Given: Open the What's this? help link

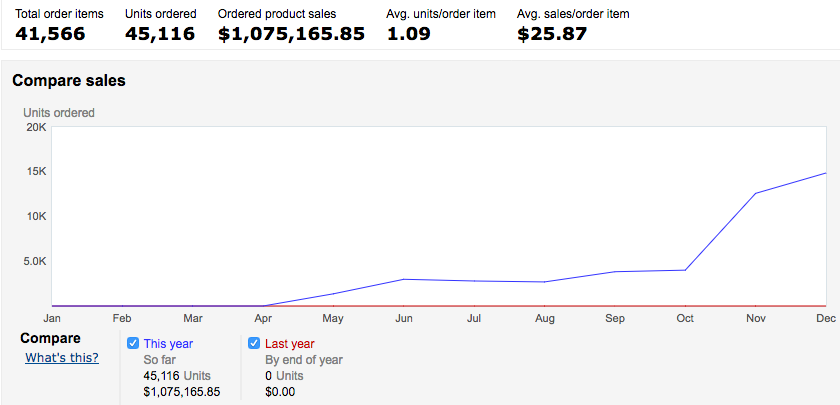Looking at the screenshot, I should click(62, 358).
